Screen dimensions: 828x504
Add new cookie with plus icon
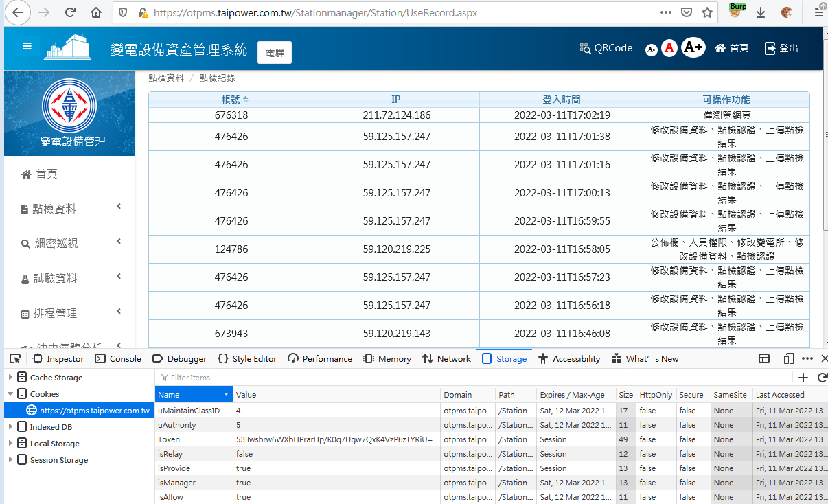click(x=803, y=378)
